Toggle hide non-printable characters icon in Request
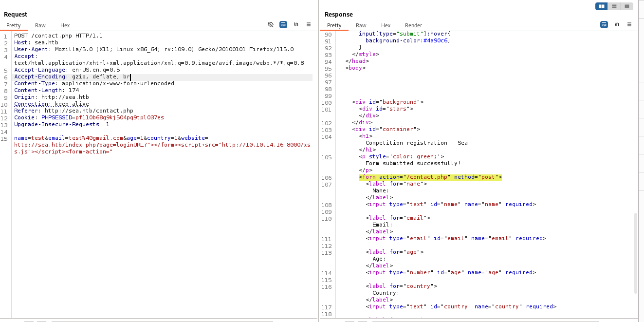644x322 pixels. [x=271, y=24]
